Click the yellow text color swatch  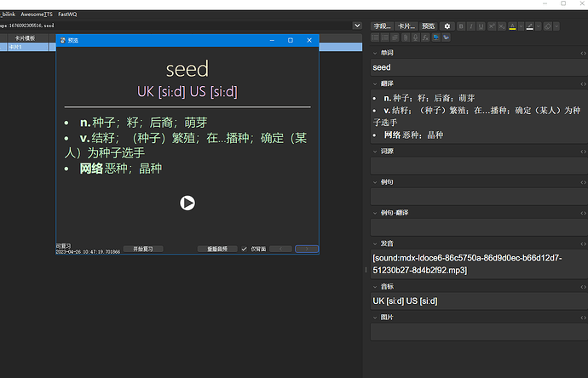(512, 26)
